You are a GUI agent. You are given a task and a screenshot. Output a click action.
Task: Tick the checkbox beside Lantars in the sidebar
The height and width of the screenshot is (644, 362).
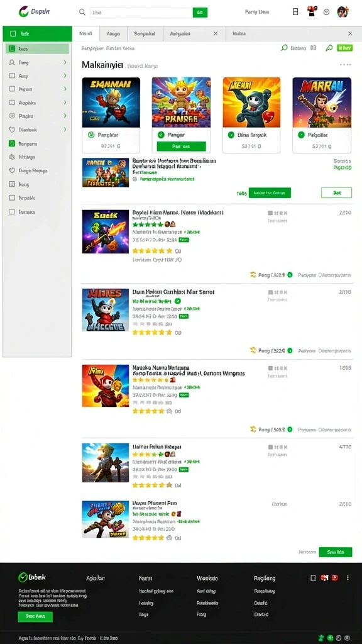tap(12, 212)
